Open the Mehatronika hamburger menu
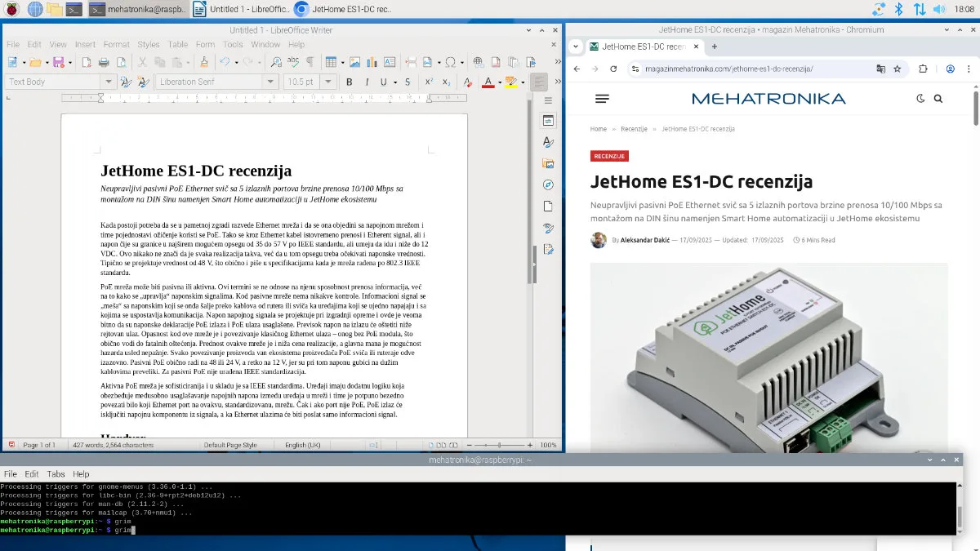This screenshot has height=551, width=980. [x=603, y=98]
